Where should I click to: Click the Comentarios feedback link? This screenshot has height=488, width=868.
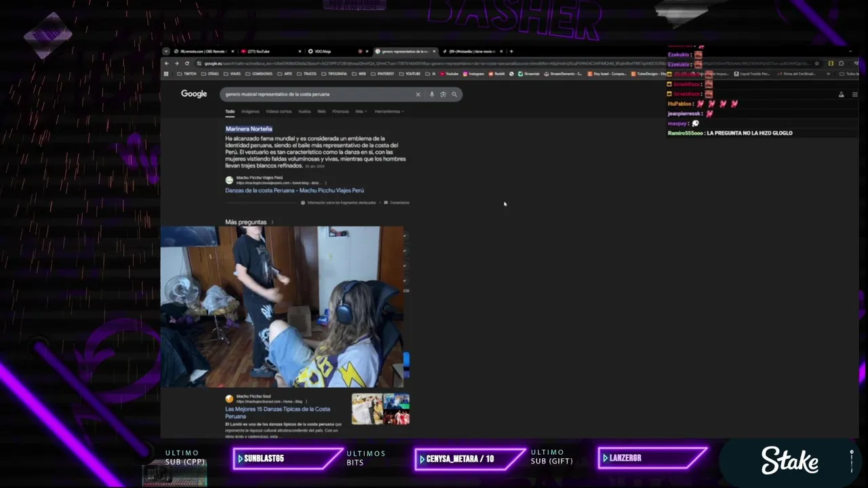pyautogui.click(x=397, y=203)
